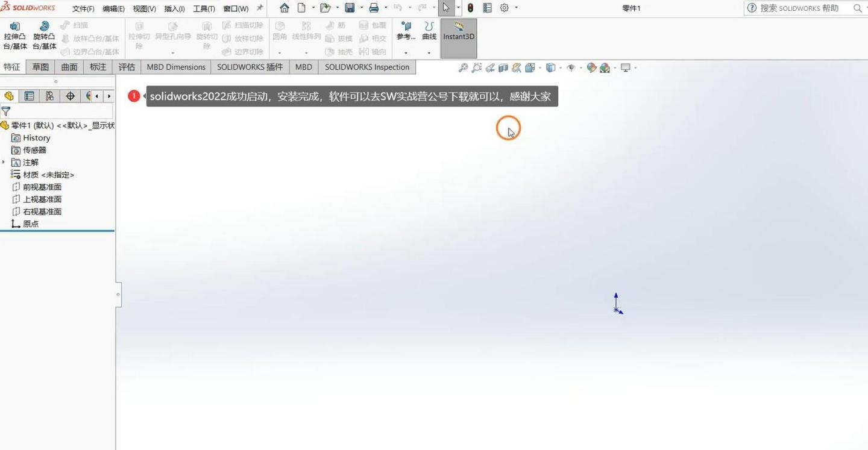Switch to the 草图 tab
This screenshot has height=450, width=868.
pos(40,67)
